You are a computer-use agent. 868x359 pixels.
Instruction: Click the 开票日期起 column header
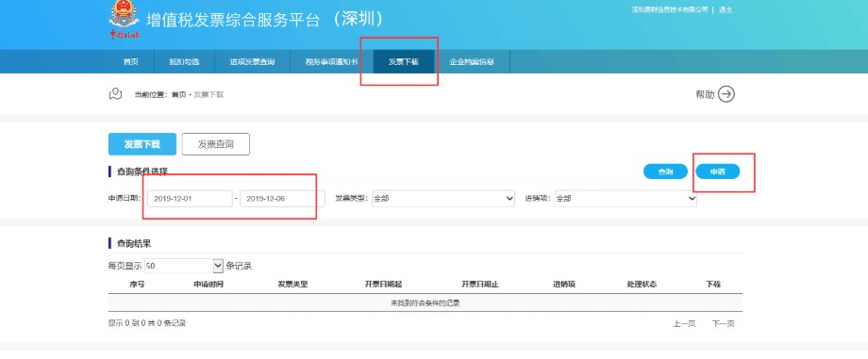click(383, 285)
